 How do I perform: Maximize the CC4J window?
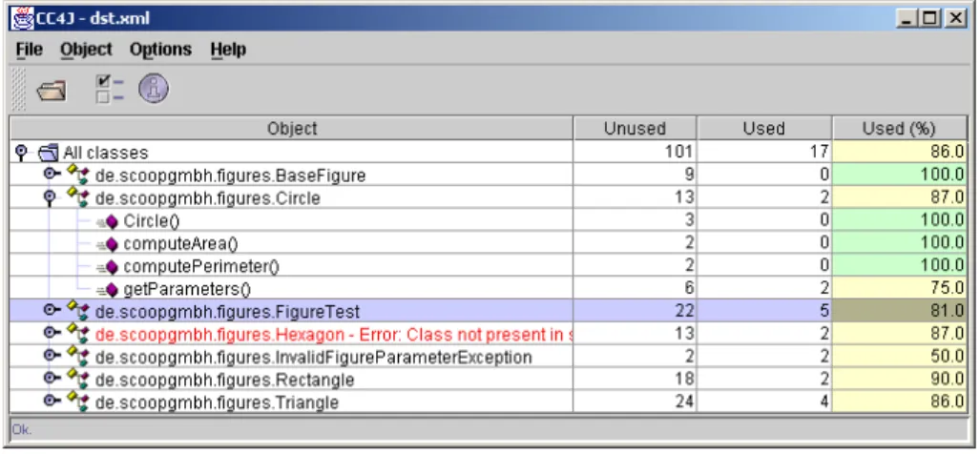point(929,18)
